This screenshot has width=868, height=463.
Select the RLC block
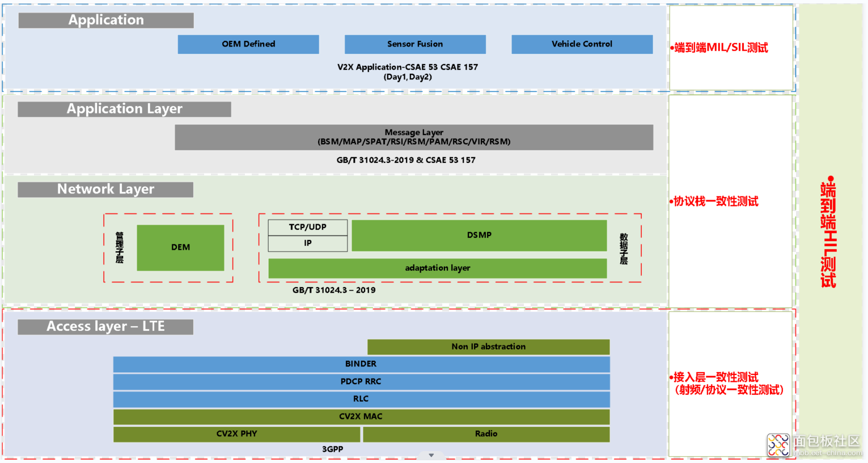[362, 399]
